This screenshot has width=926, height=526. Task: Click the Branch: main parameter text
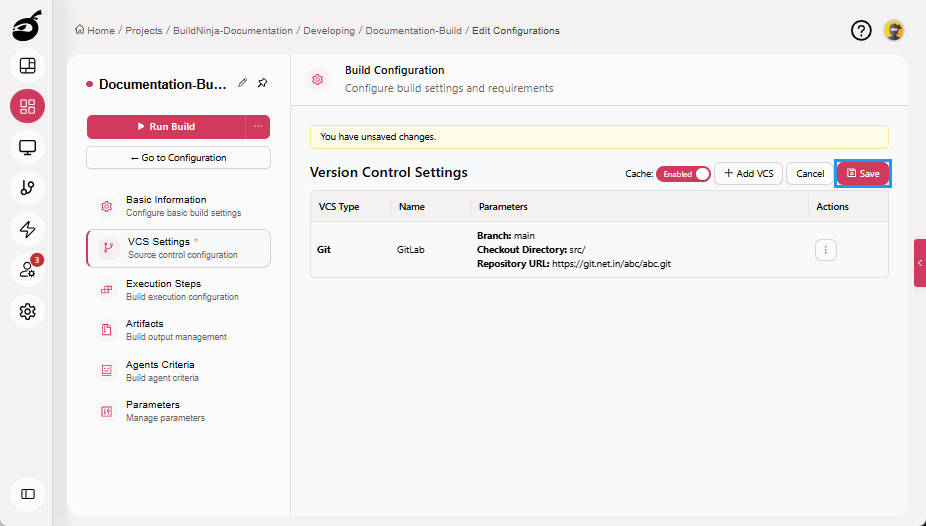(506, 236)
